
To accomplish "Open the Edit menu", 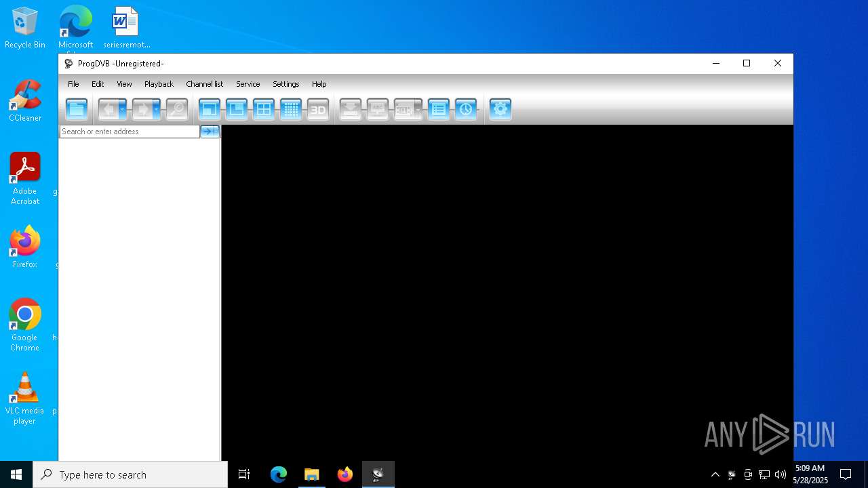I will (x=98, y=84).
